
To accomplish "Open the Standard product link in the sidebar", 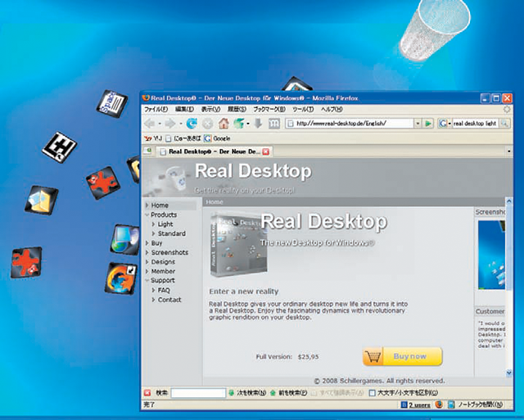I will [x=171, y=233].
